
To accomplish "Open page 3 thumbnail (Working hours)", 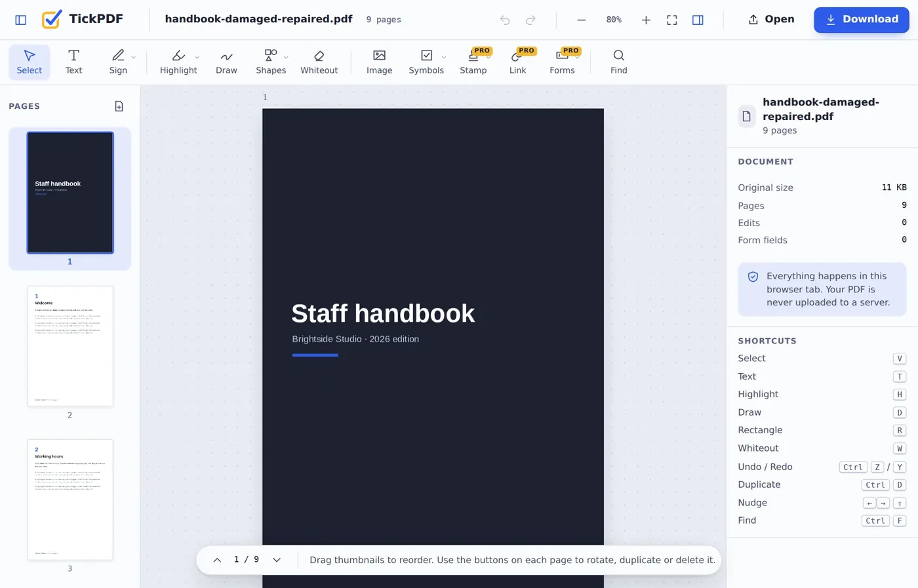I will click(x=70, y=500).
